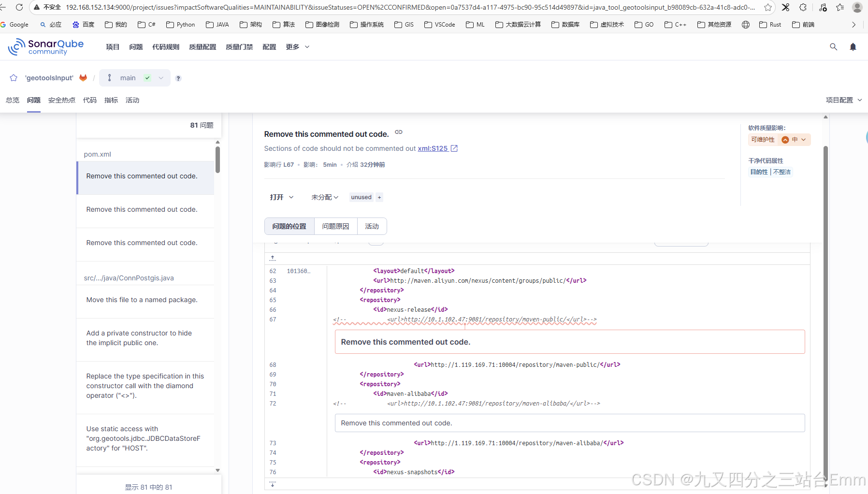868x494 pixels.
Task: Copy permalink icon next to issue title
Action: tap(399, 132)
